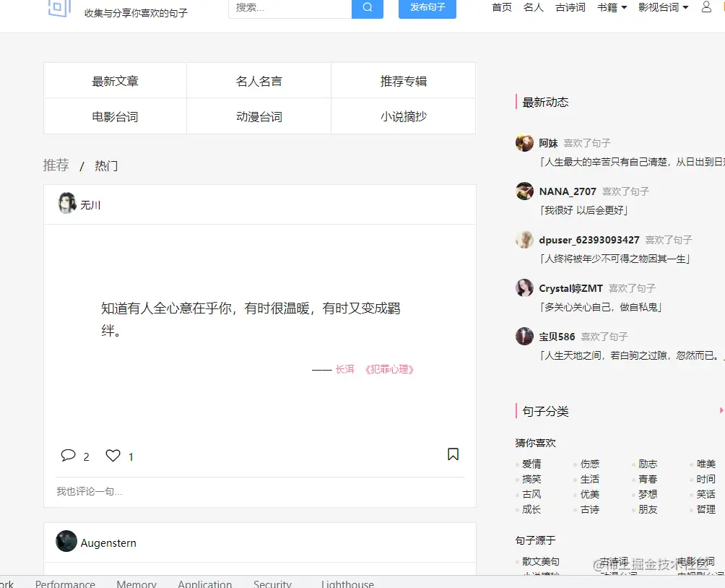Expand 句子分类 with the pink arrow
725x588 pixels.
pyautogui.click(x=721, y=410)
